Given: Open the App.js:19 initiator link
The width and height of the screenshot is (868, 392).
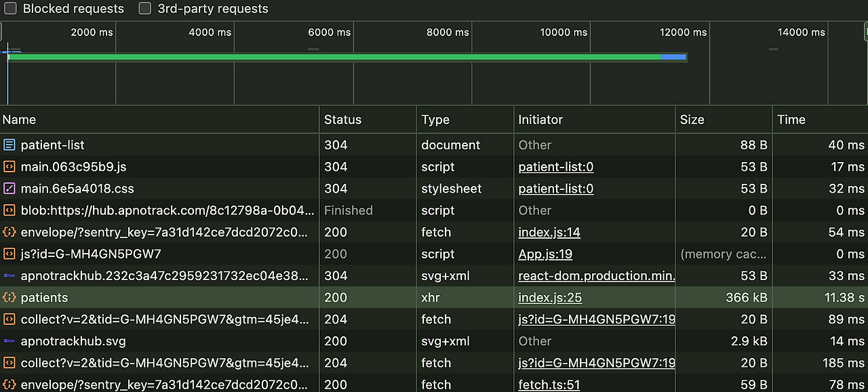Looking at the screenshot, I should [545, 254].
